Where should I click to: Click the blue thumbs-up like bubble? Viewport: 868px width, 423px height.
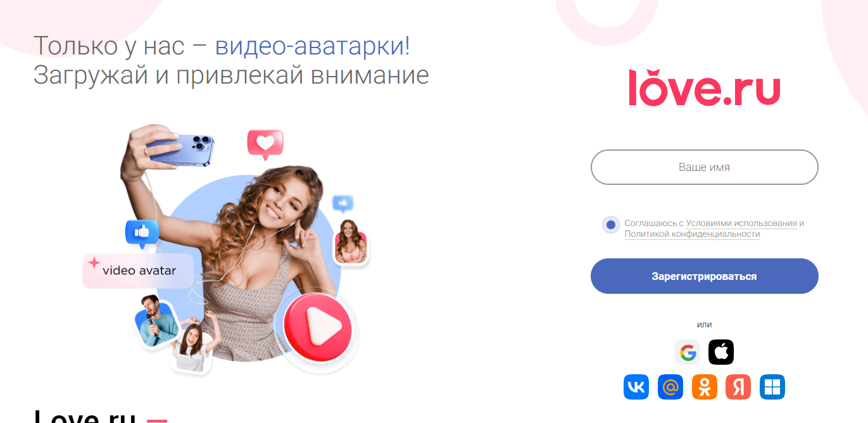coord(141,234)
